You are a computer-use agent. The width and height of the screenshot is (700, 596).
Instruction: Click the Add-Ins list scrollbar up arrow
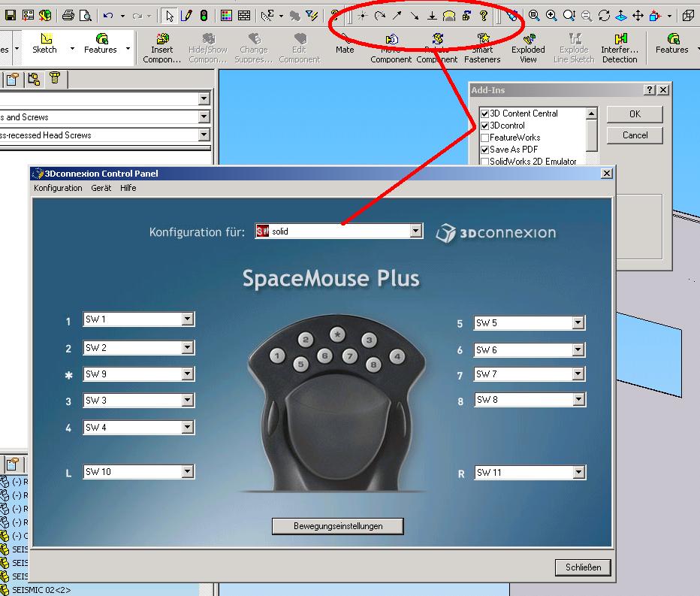tap(592, 113)
